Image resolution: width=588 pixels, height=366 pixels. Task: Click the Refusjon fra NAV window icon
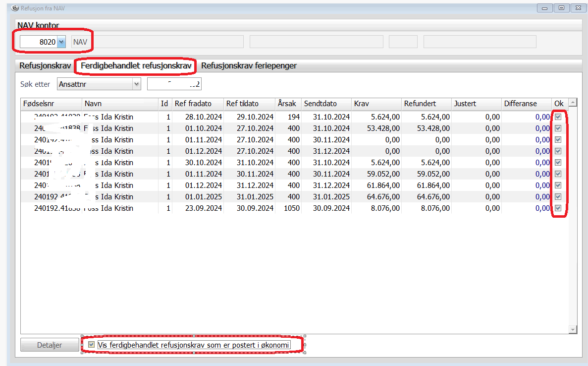(x=15, y=8)
